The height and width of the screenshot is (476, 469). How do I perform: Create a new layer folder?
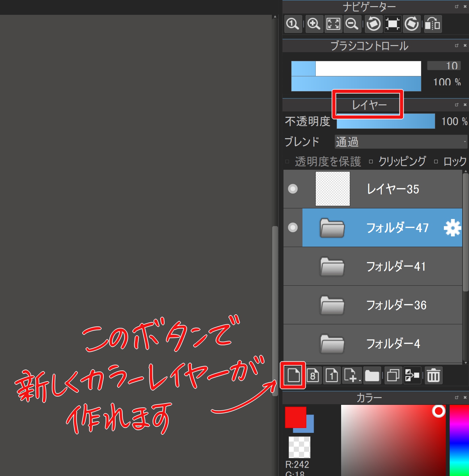372,376
